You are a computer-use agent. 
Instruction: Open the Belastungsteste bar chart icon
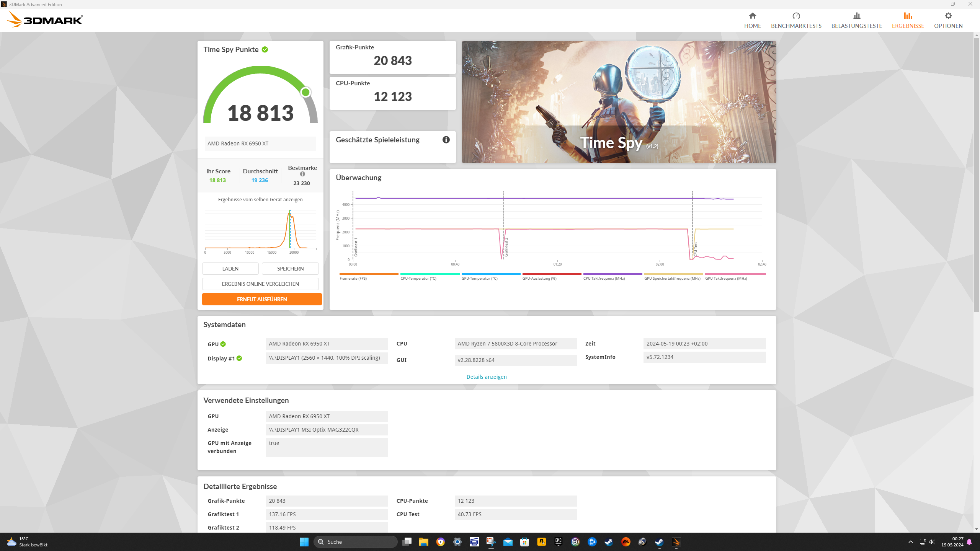[x=856, y=16]
